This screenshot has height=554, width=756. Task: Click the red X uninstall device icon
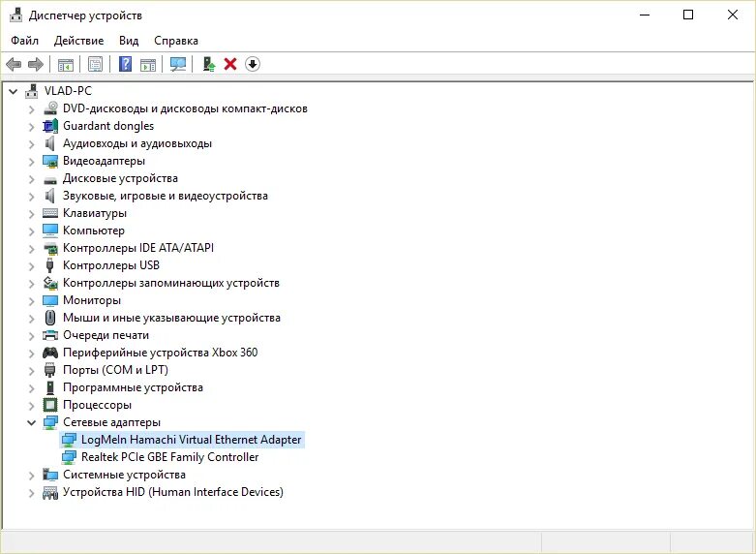[x=230, y=64]
